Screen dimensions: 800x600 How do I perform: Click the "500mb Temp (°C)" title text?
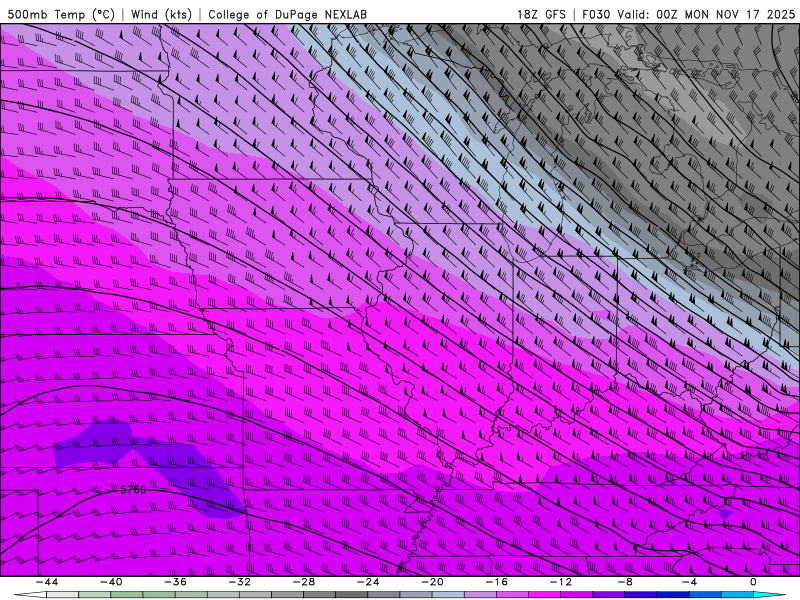coord(60,14)
